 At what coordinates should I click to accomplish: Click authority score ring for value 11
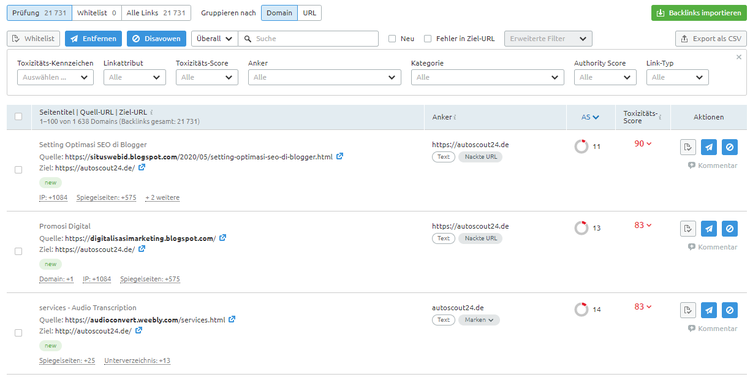pyautogui.click(x=581, y=146)
